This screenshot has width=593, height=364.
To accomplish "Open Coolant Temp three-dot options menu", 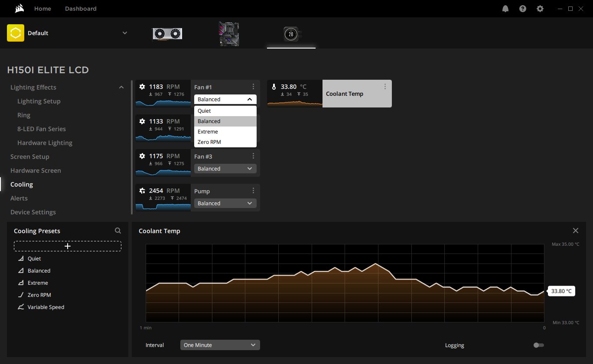I will click(x=385, y=87).
